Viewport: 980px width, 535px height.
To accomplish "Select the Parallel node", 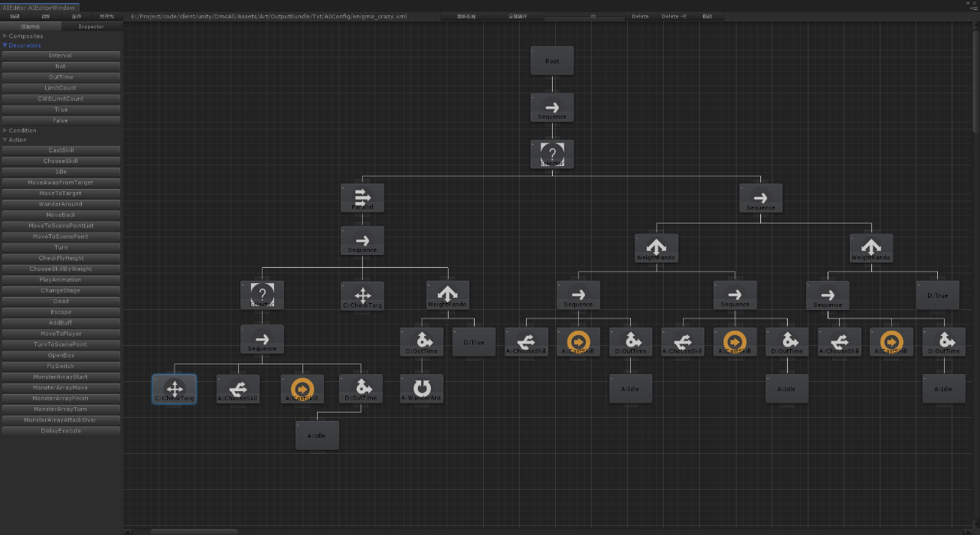I will (362, 197).
